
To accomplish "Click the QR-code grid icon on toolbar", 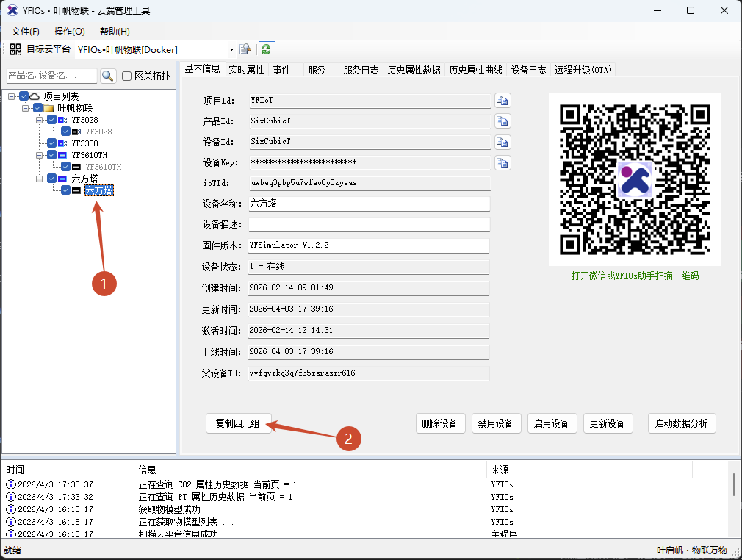I will point(16,49).
